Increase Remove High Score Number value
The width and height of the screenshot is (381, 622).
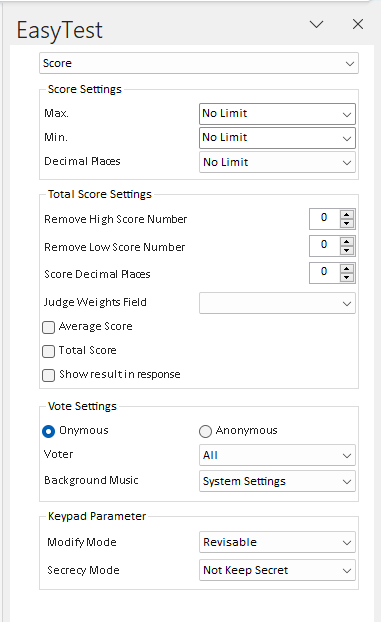[347, 215]
